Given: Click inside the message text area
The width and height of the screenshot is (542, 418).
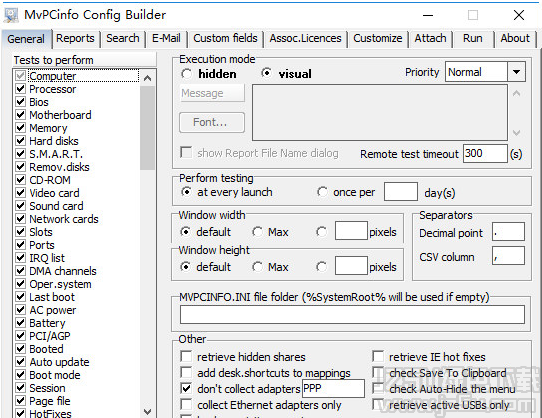Looking at the screenshot, I should (380, 112).
